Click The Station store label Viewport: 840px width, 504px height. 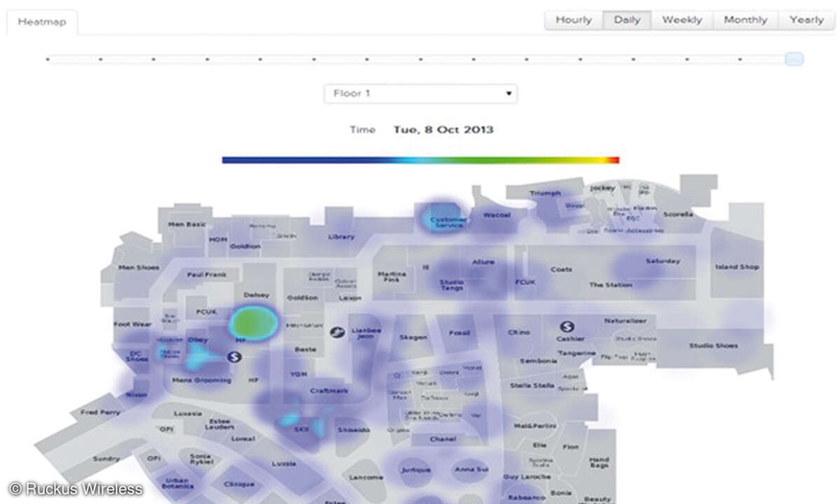[610, 285]
